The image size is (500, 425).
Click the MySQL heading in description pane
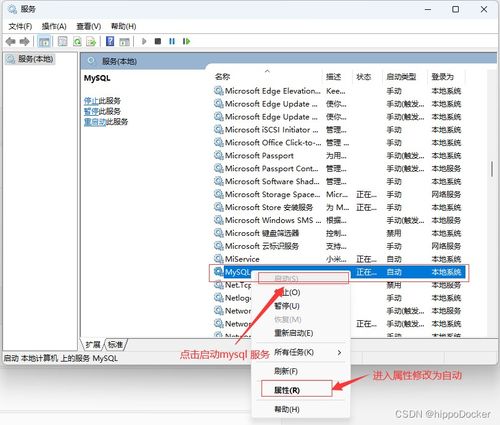pyautogui.click(x=97, y=78)
